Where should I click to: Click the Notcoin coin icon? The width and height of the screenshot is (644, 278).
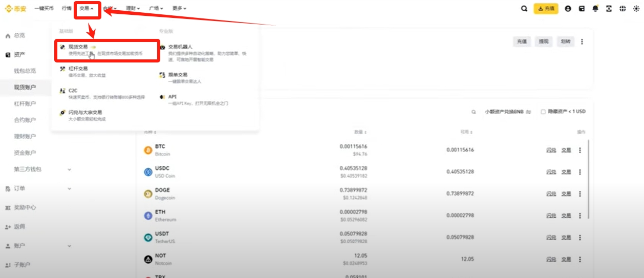point(148,259)
